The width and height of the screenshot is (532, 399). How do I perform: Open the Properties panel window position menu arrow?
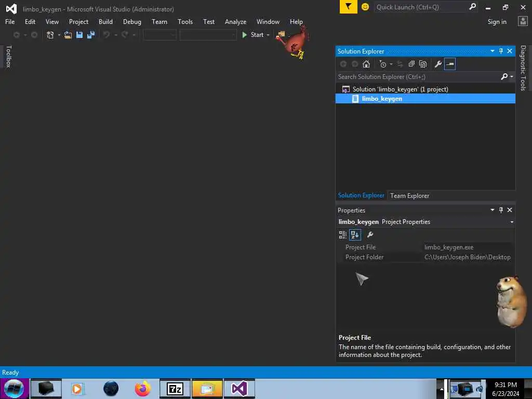[x=493, y=210]
